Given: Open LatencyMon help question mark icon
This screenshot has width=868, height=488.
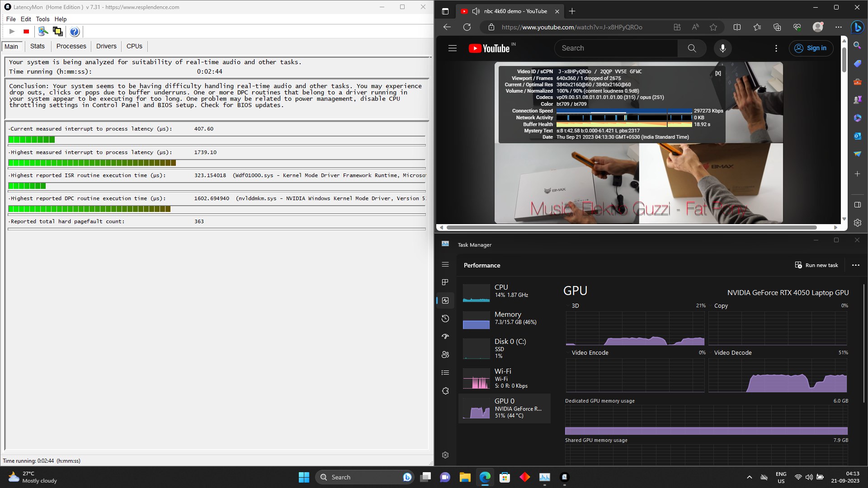Looking at the screenshot, I should [x=75, y=32].
